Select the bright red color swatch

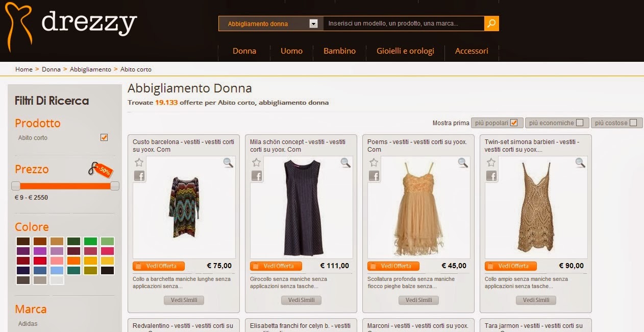(x=40, y=261)
